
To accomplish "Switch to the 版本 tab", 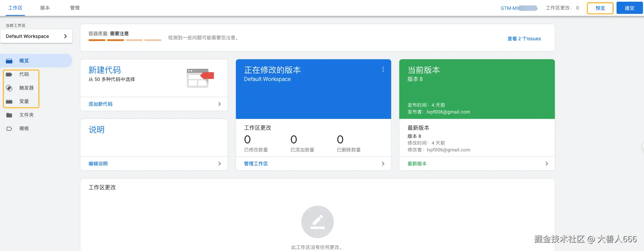I will 45,8.
